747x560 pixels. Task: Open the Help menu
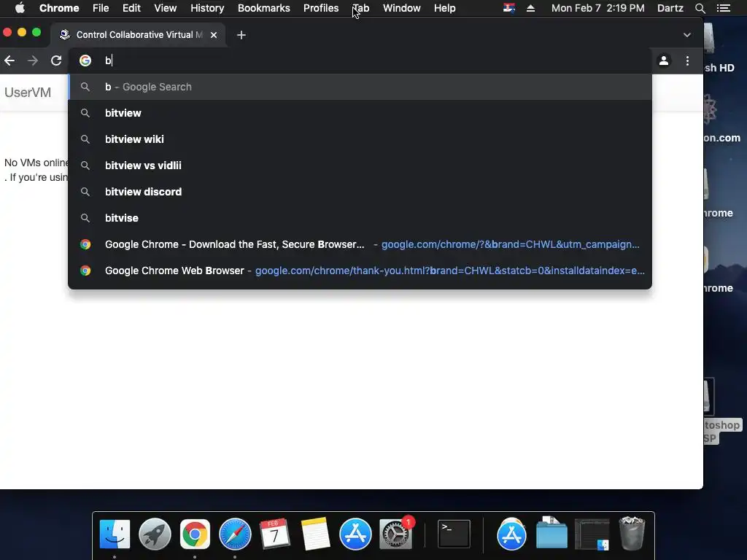(444, 8)
